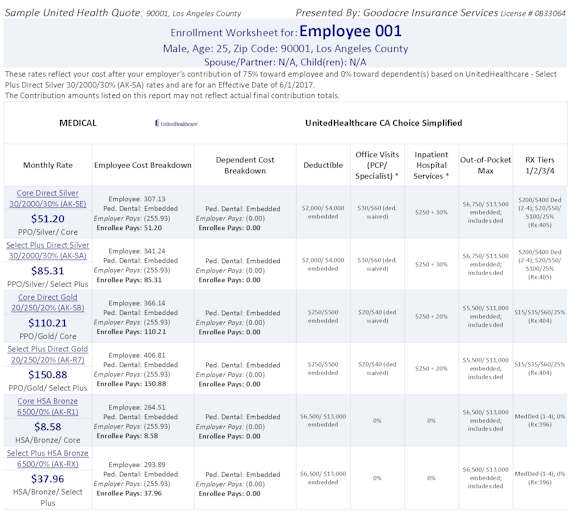Open Core Direct Silver 30/2000/30% (AK-SE) link
The height and width of the screenshot is (512, 570).
pos(48,199)
